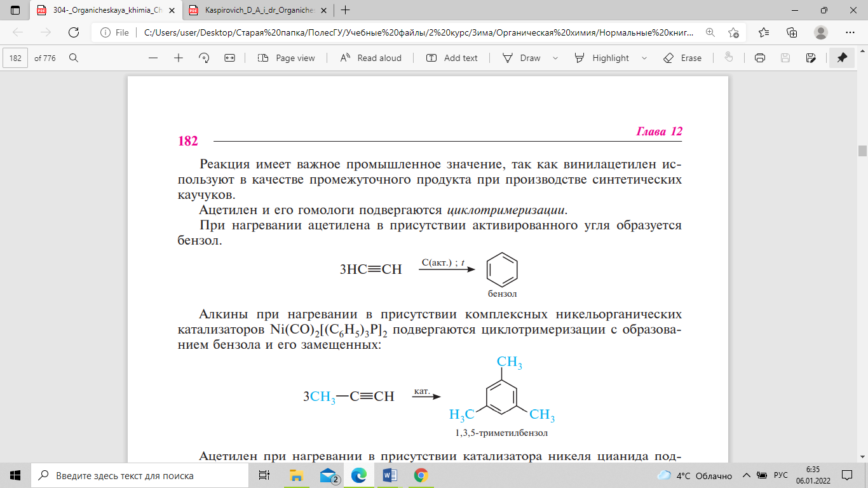
Task: Open Collections panel
Action: pyautogui.click(x=792, y=32)
